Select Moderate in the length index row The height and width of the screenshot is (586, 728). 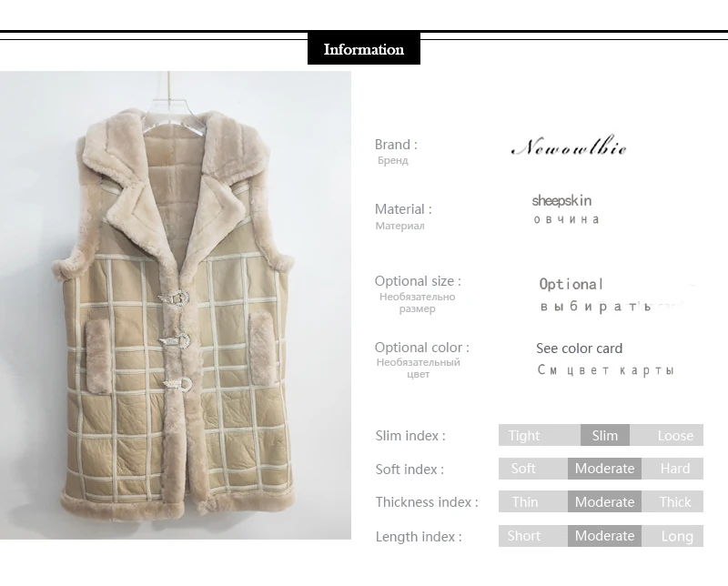click(x=604, y=536)
